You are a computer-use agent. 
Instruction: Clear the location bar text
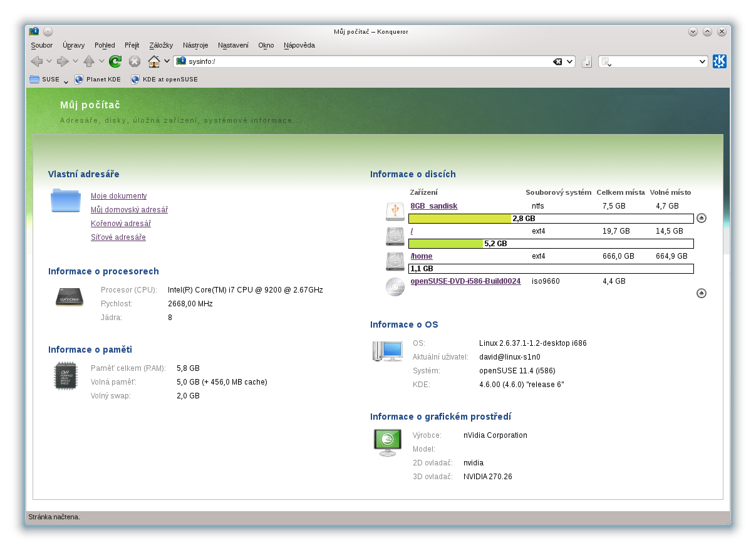click(557, 61)
